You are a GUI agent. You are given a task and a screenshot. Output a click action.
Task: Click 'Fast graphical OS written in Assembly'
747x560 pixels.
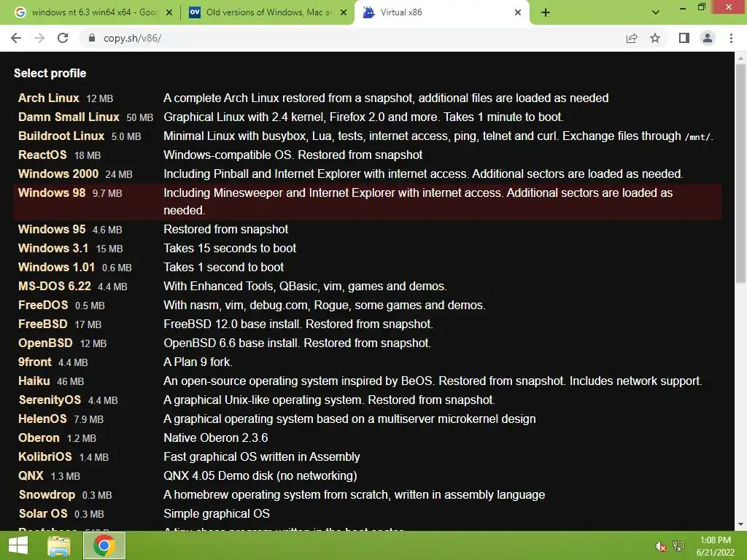pyautogui.click(x=262, y=457)
